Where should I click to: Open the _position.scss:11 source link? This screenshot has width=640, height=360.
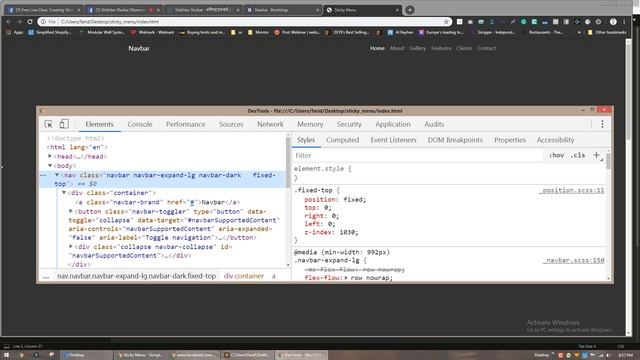click(571, 190)
